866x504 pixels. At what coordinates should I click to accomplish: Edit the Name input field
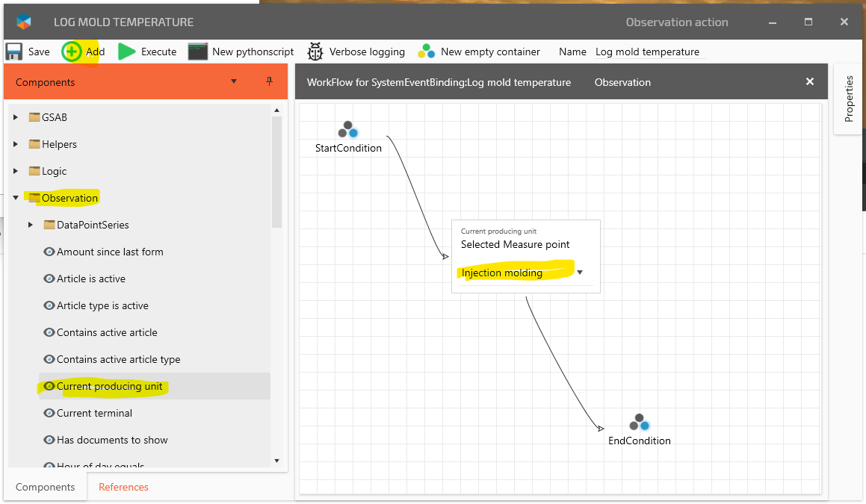647,52
